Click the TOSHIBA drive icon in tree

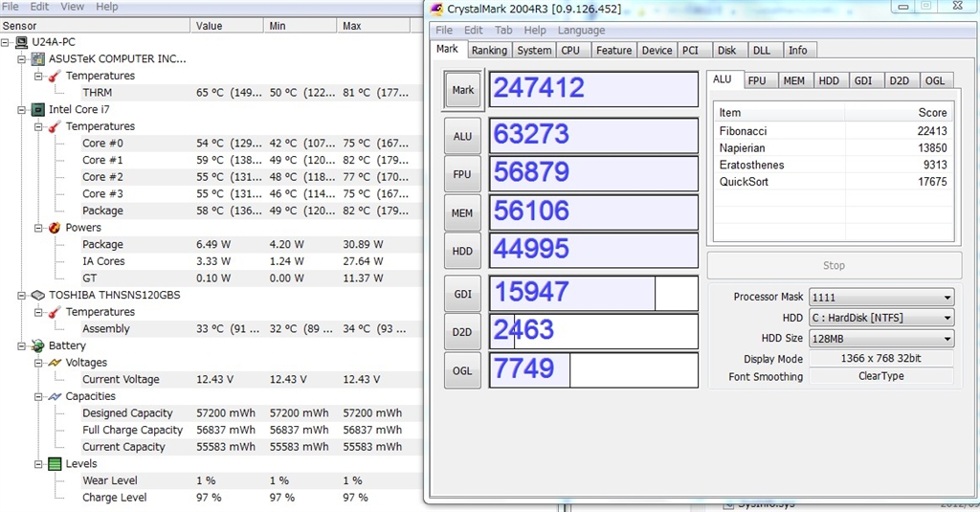[37, 296]
